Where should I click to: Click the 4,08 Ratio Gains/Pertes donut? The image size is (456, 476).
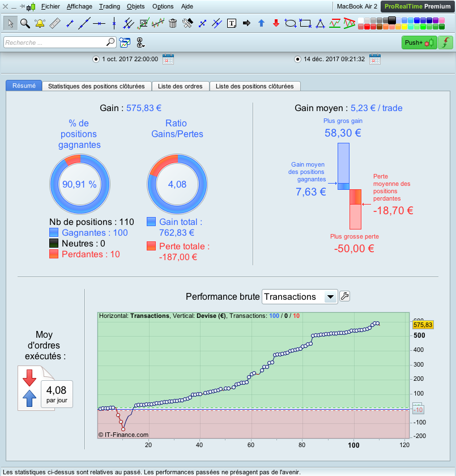pyautogui.click(x=177, y=184)
